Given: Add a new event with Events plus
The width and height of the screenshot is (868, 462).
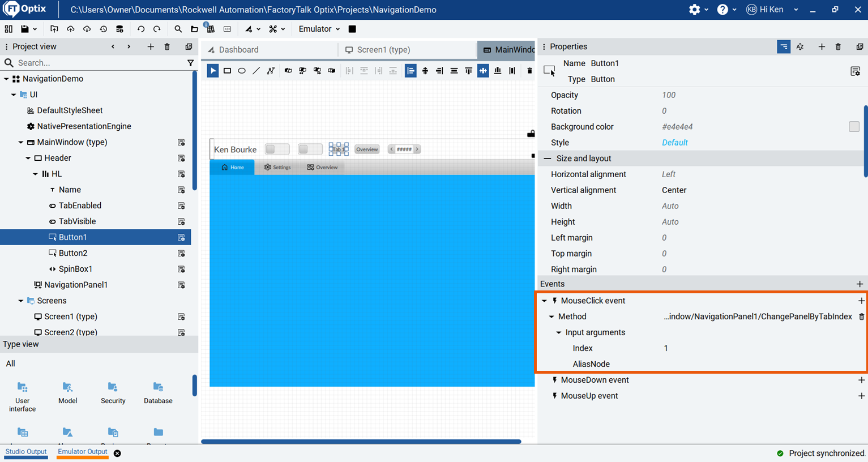Looking at the screenshot, I should [860, 284].
